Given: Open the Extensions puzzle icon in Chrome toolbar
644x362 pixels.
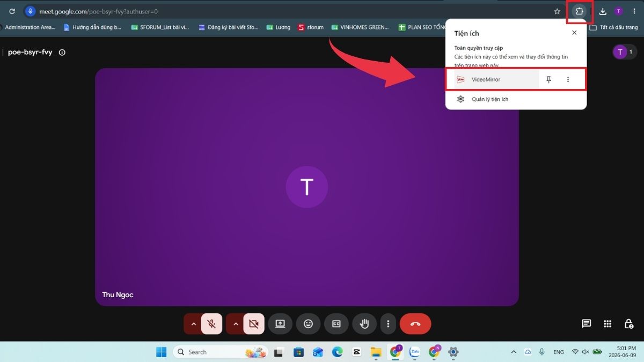Looking at the screenshot, I should pos(580,11).
